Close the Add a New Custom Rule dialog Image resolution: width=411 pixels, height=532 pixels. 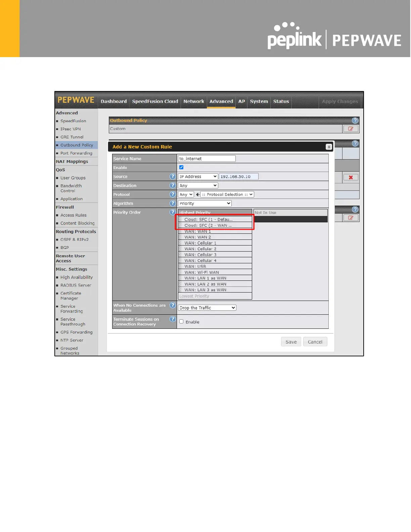click(329, 147)
